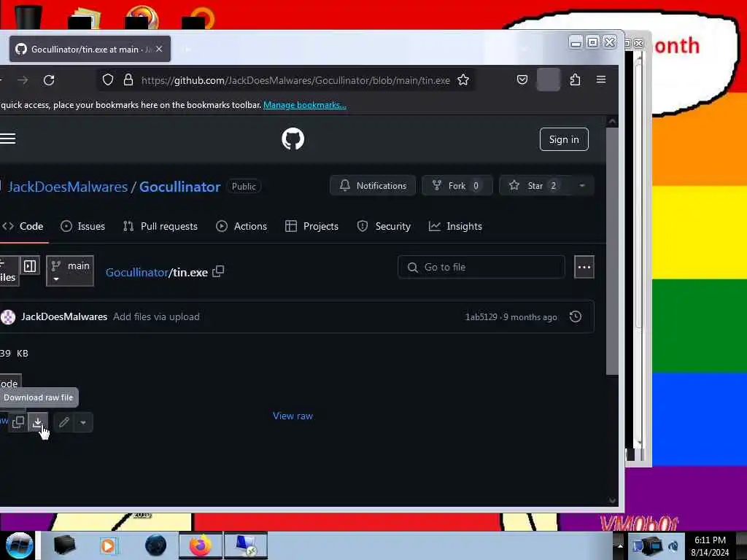
Task: Open the commit history clock icon
Action: click(x=576, y=316)
